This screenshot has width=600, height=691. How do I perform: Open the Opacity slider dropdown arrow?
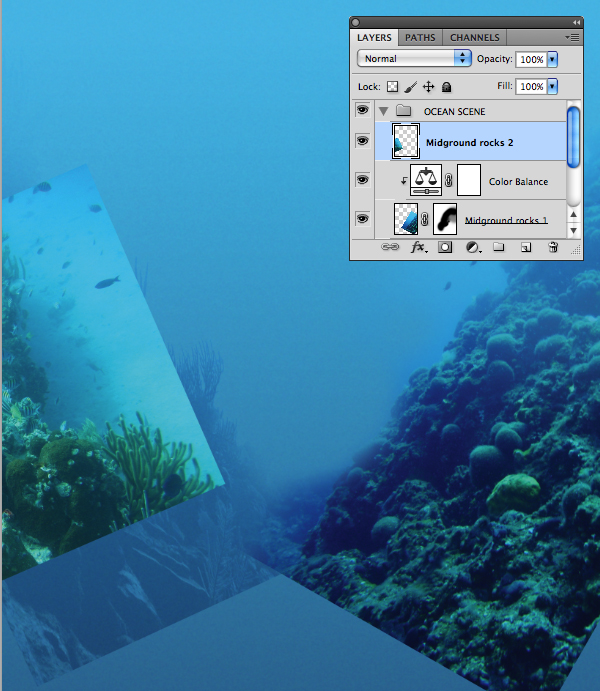point(552,59)
